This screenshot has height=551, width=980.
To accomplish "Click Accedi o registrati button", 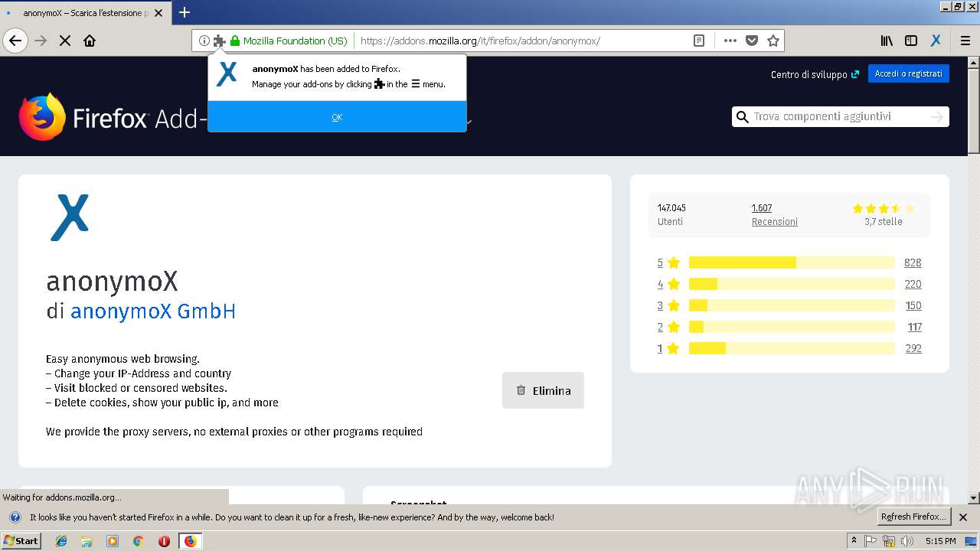I will click(909, 73).
